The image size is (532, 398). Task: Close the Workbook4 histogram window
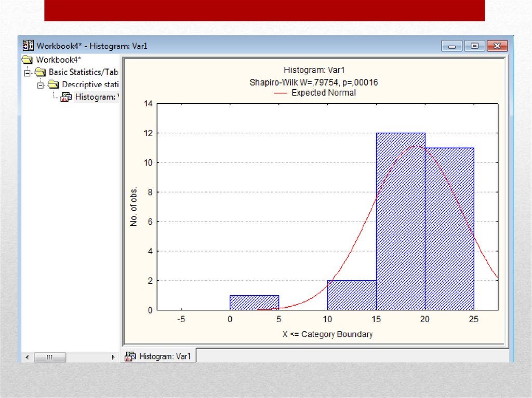[x=497, y=46]
